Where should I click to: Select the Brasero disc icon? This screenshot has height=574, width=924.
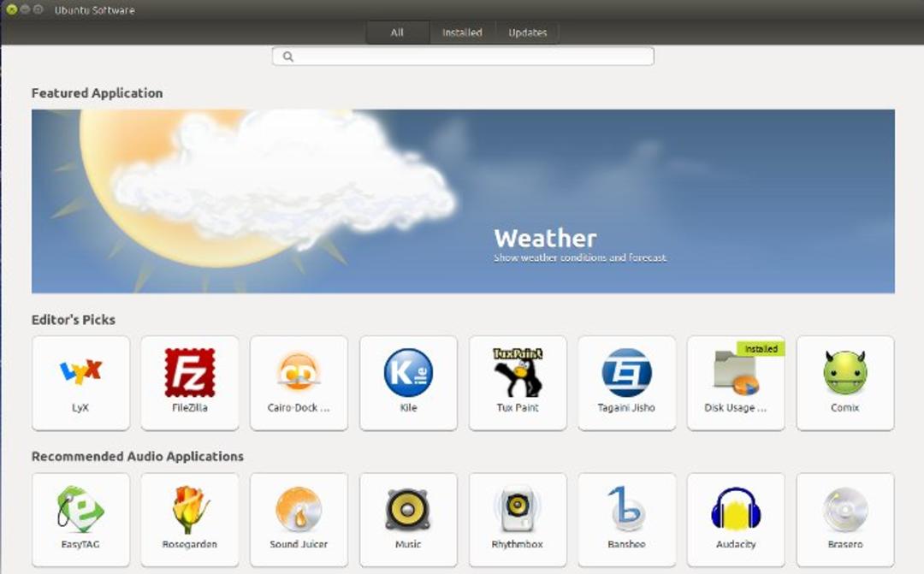point(845,509)
